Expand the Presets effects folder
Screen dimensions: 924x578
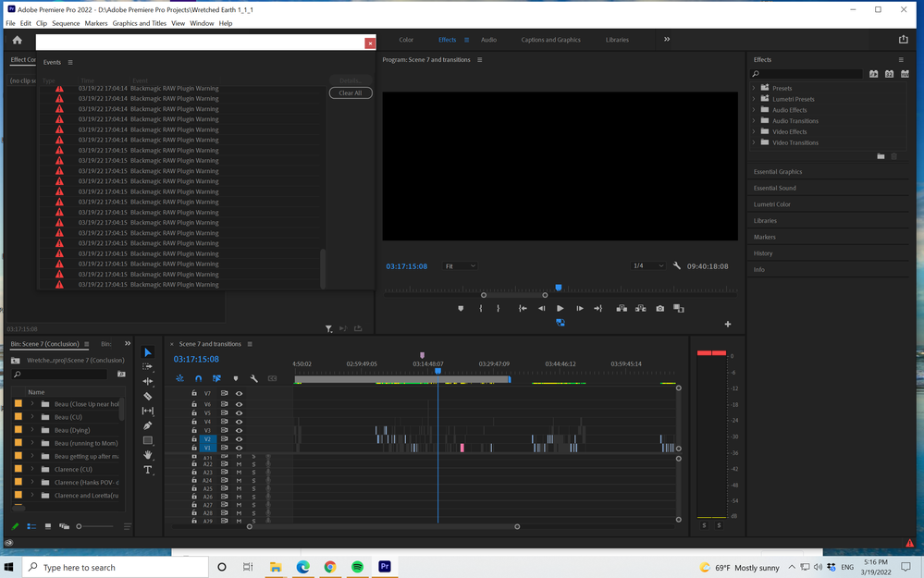point(754,88)
